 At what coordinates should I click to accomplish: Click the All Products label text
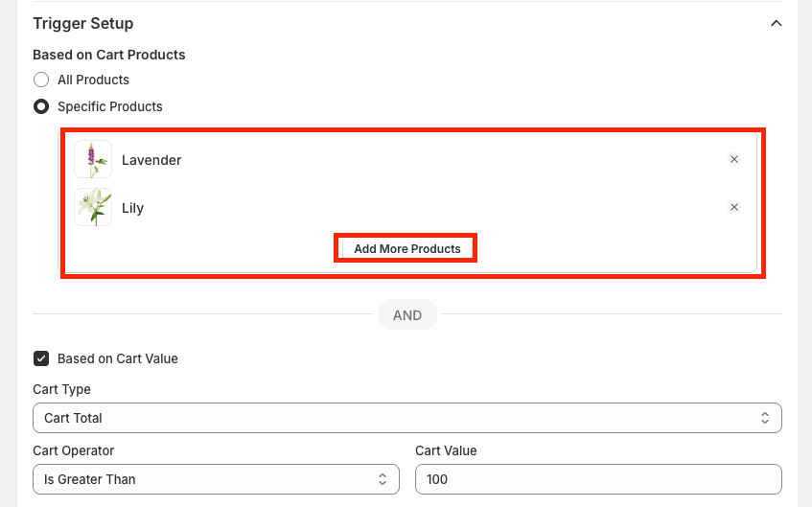[93, 80]
